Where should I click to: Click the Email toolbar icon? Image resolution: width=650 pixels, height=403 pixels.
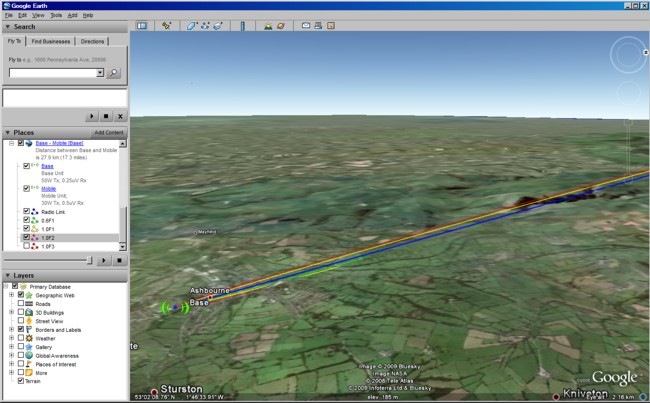click(x=306, y=26)
